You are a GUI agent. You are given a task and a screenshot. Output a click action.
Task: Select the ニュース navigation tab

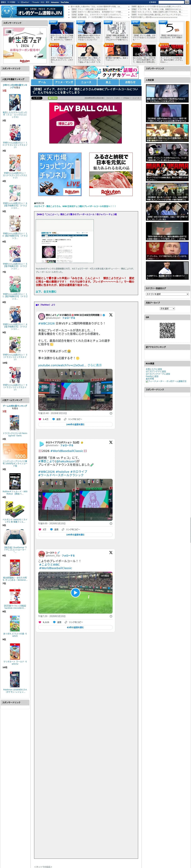(86, 82)
